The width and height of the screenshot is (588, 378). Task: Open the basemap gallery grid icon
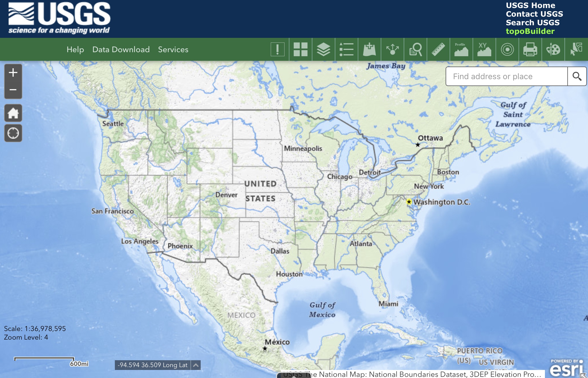click(x=300, y=49)
